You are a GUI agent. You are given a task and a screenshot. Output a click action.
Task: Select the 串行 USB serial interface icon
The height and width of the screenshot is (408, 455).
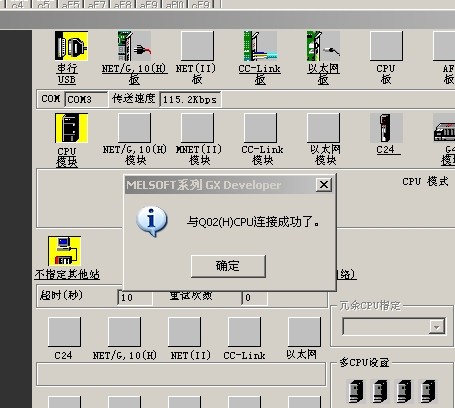click(71, 46)
